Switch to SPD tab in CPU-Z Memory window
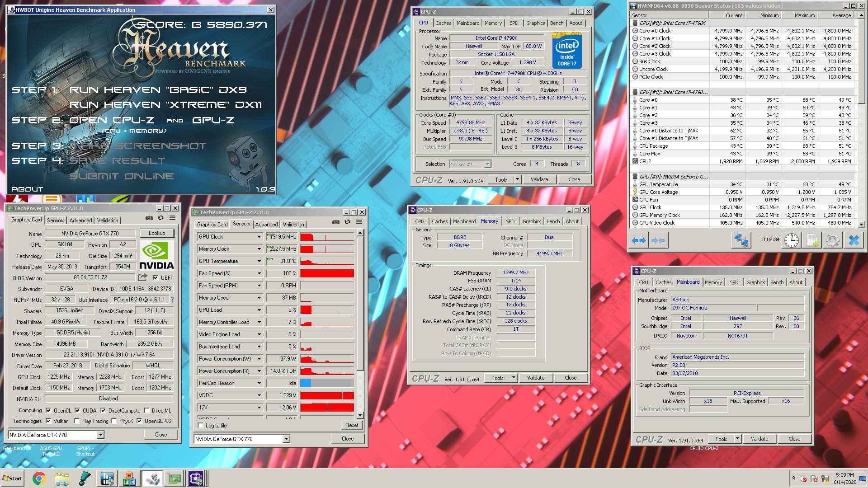868x488 pixels. click(510, 221)
